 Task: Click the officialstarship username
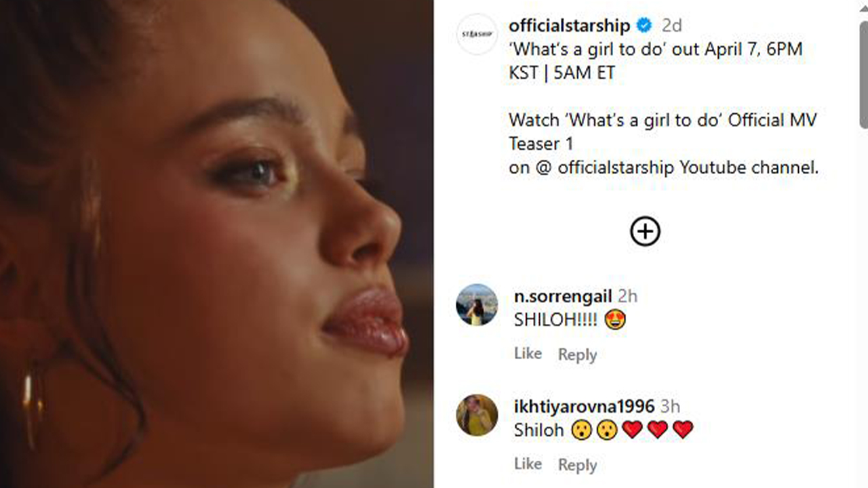(570, 26)
